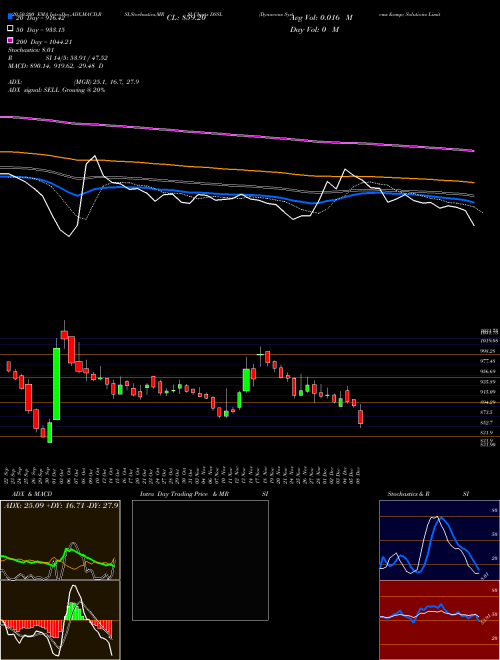This screenshot has width=500, height=660.
Task: Click the 872.5 price axis label
Action: 488,412
